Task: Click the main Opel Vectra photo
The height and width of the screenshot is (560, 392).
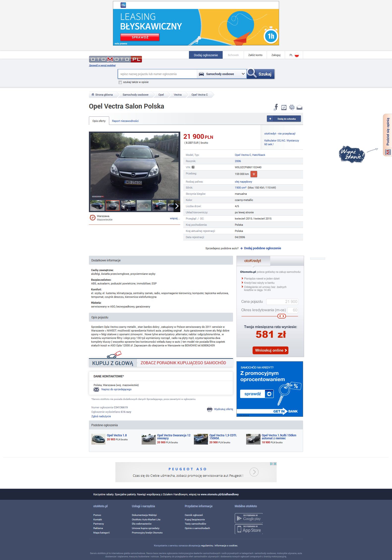Action: [134, 165]
